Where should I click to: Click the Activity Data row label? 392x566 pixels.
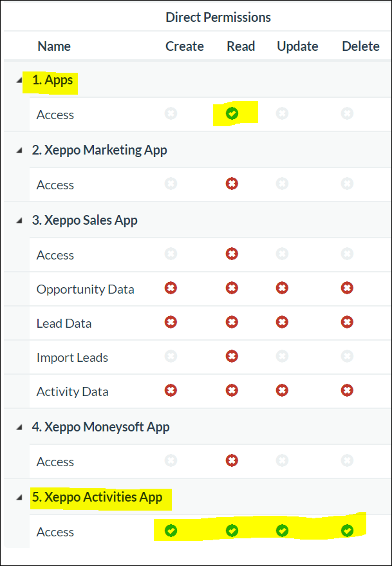[72, 391]
